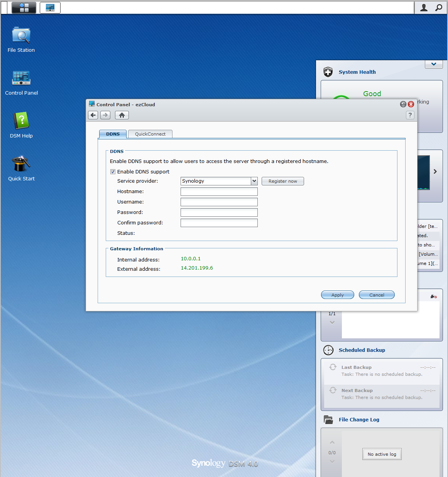The image size is (448, 477).
Task: Select external address 14.201.199.6
Action: pyautogui.click(x=197, y=268)
